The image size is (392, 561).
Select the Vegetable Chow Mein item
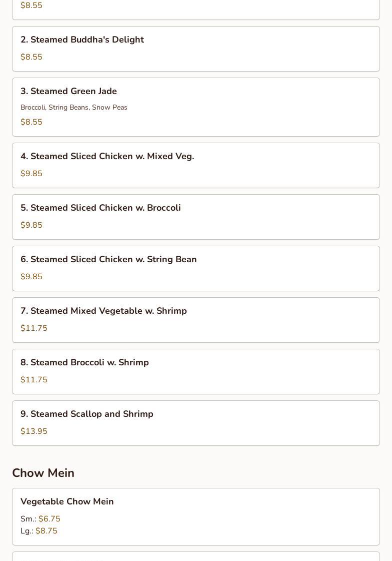(x=67, y=502)
